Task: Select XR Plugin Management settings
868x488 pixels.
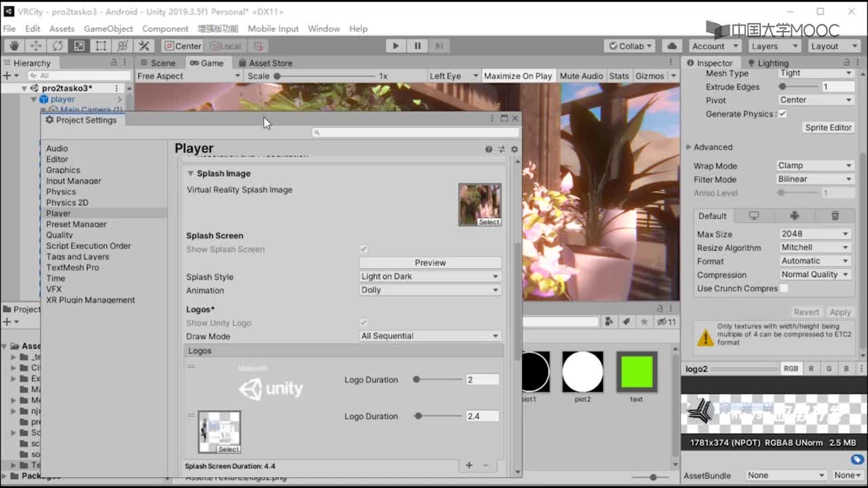Action: tap(91, 300)
